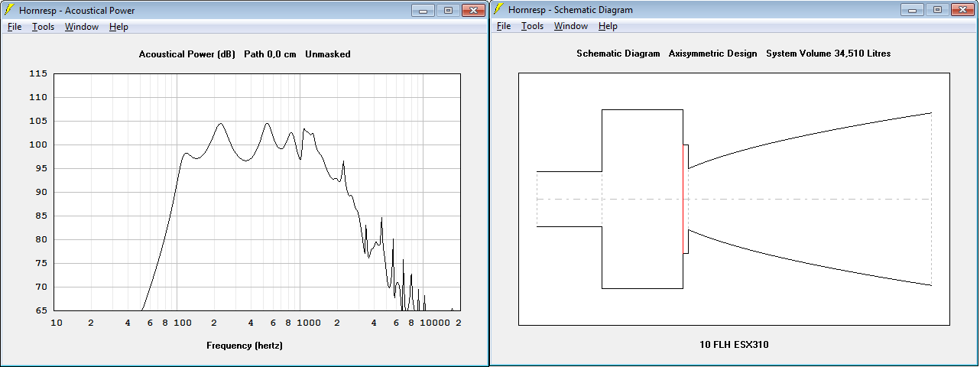Click the 10000 label on frequency axis
The height and width of the screenshot is (367, 980).
[x=436, y=323]
